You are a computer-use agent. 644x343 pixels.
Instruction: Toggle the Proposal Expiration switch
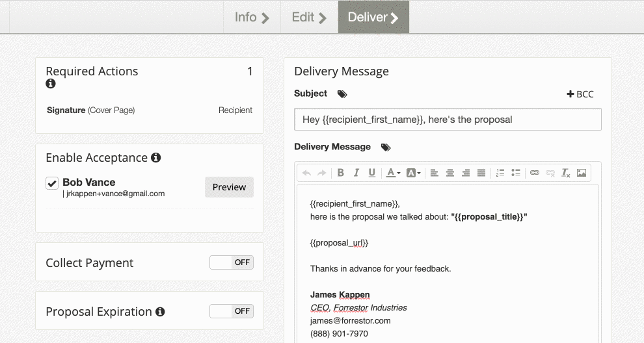[231, 311]
